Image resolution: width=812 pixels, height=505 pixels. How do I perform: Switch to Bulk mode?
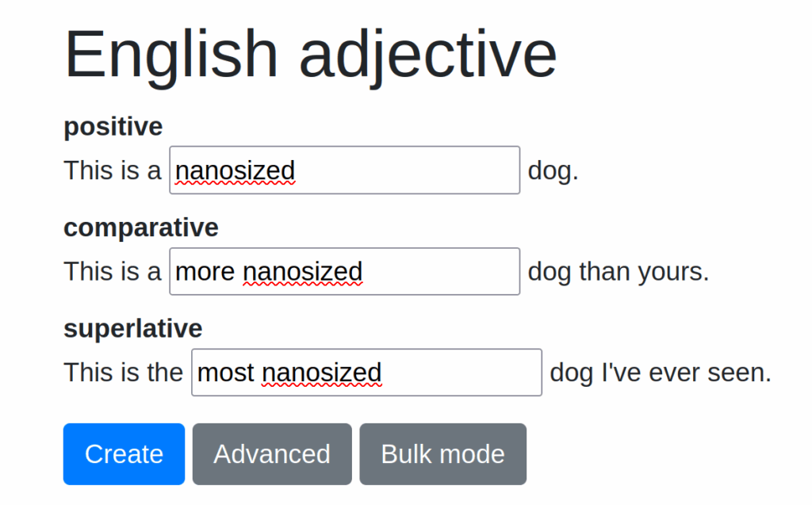point(442,454)
